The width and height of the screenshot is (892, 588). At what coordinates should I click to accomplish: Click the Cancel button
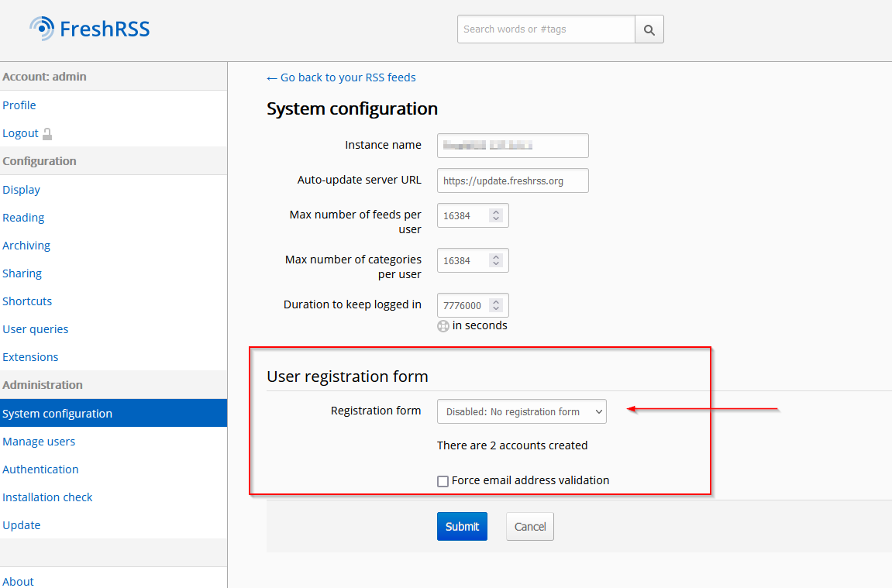[530, 527]
